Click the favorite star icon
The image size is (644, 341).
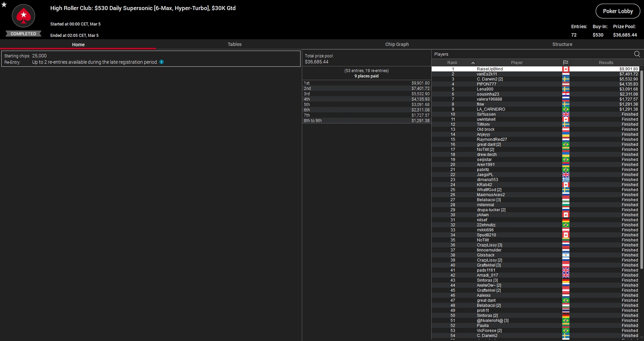[x=4, y=4]
